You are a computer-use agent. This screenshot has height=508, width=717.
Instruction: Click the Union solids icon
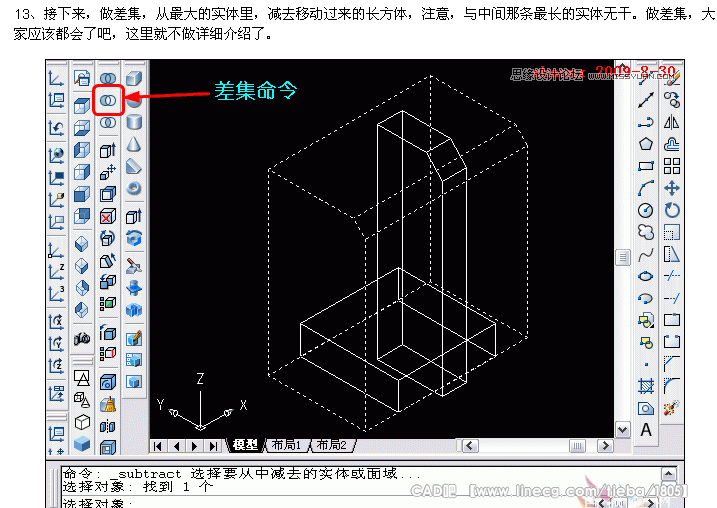pyautogui.click(x=108, y=78)
